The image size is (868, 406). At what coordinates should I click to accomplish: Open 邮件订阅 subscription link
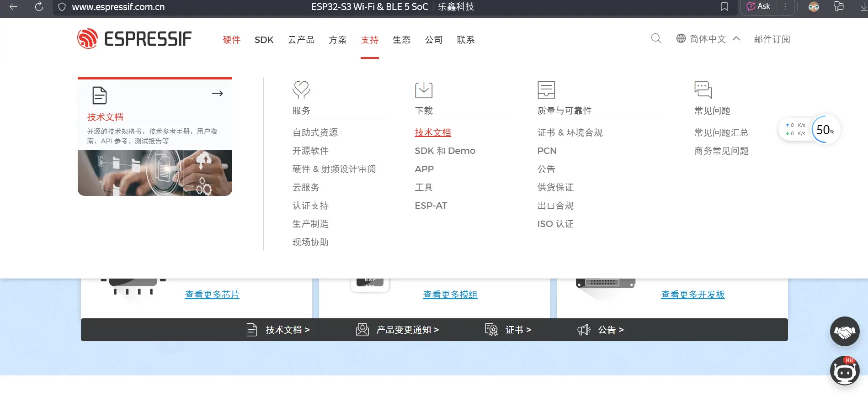772,39
